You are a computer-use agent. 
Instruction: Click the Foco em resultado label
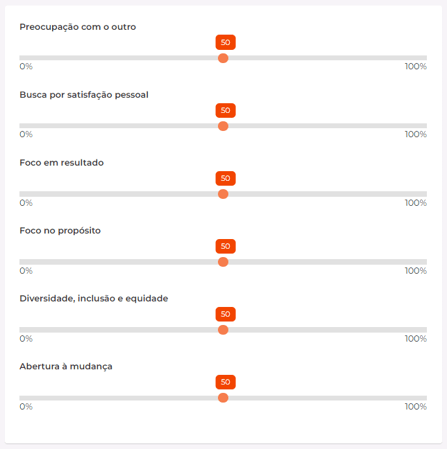point(62,163)
